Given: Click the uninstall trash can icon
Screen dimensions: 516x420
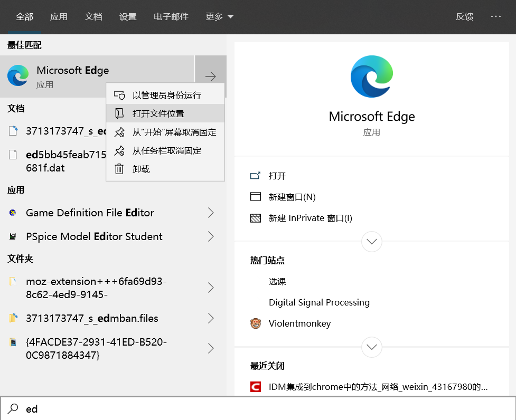Looking at the screenshot, I should (x=119, y=169).
